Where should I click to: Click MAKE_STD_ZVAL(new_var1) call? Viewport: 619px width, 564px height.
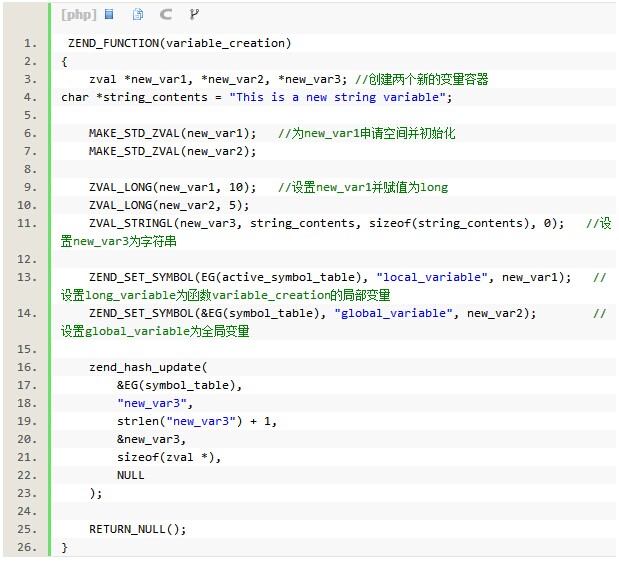[172, 133]
